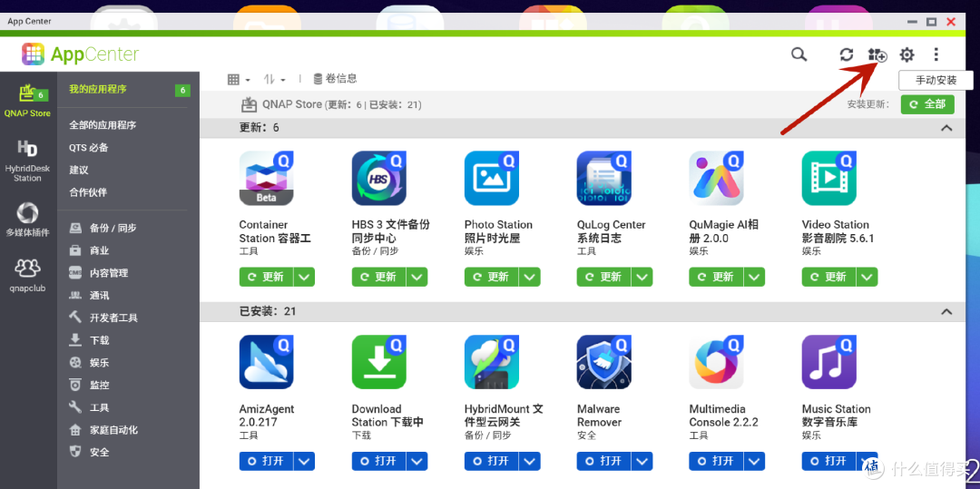980x489 pixels.
Task: Open sort order dropdown
Action: point(274,79)
